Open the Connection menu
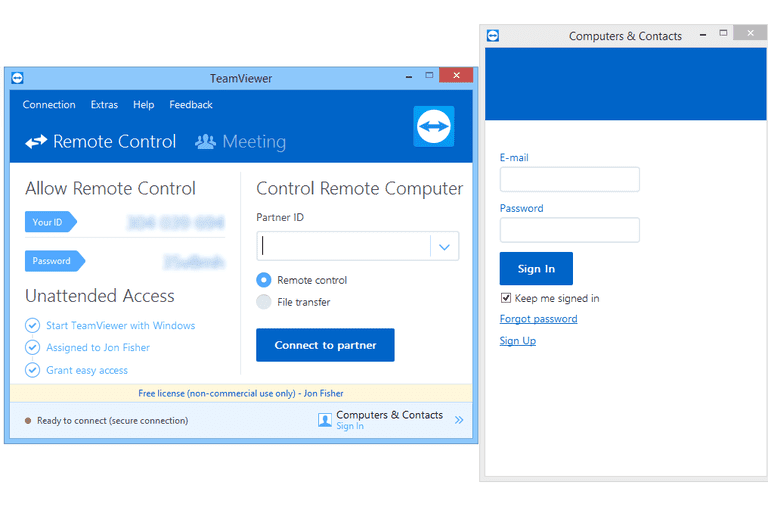This screenshot has height=513, width=768. [x=49, y=105]
